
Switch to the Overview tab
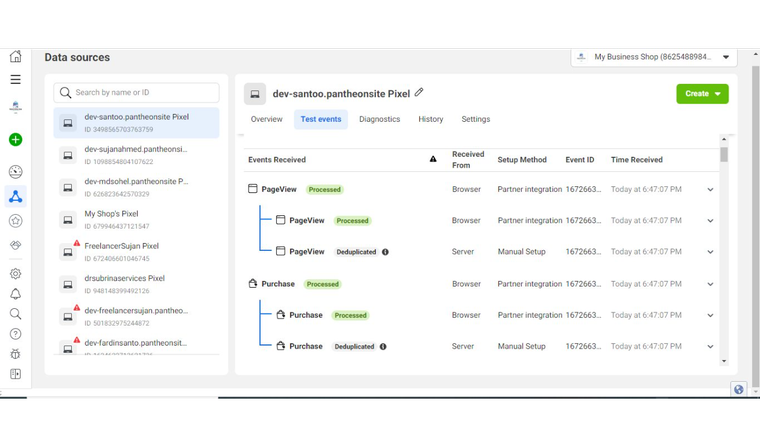coord(266,120)
